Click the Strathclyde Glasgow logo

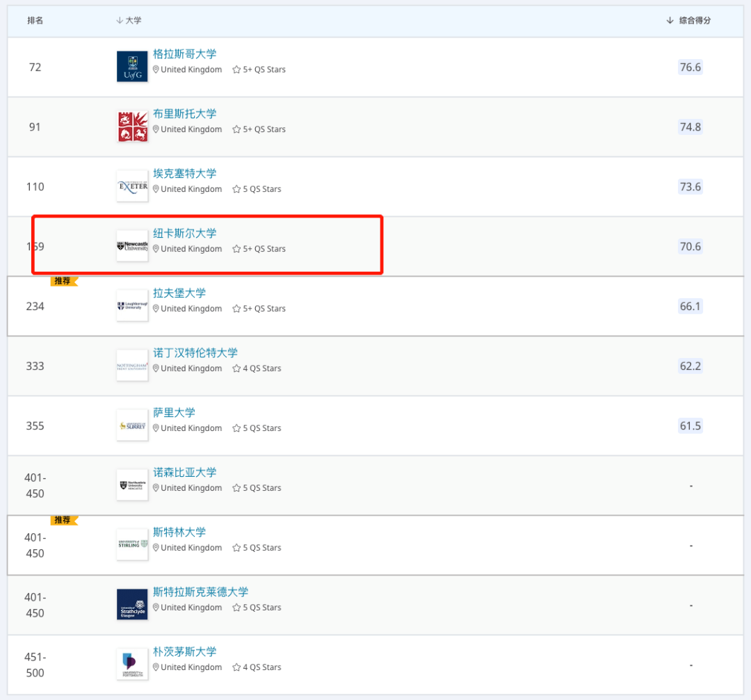132,605
